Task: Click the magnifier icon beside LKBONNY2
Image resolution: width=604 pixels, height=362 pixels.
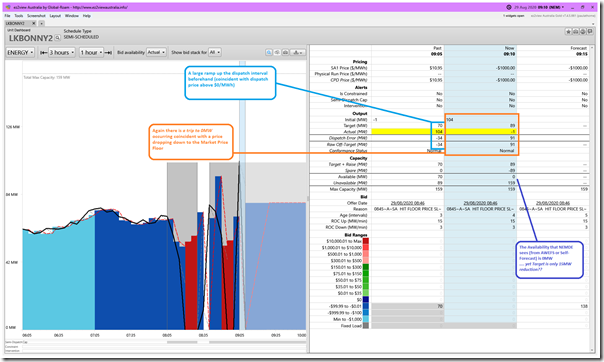Action: tap(57, 38)
